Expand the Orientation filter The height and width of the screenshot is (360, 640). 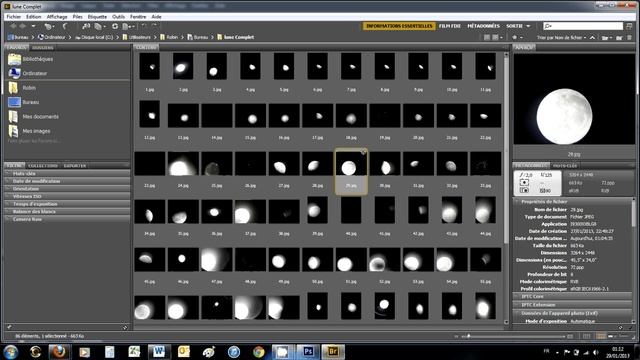(x=67, y=189)
